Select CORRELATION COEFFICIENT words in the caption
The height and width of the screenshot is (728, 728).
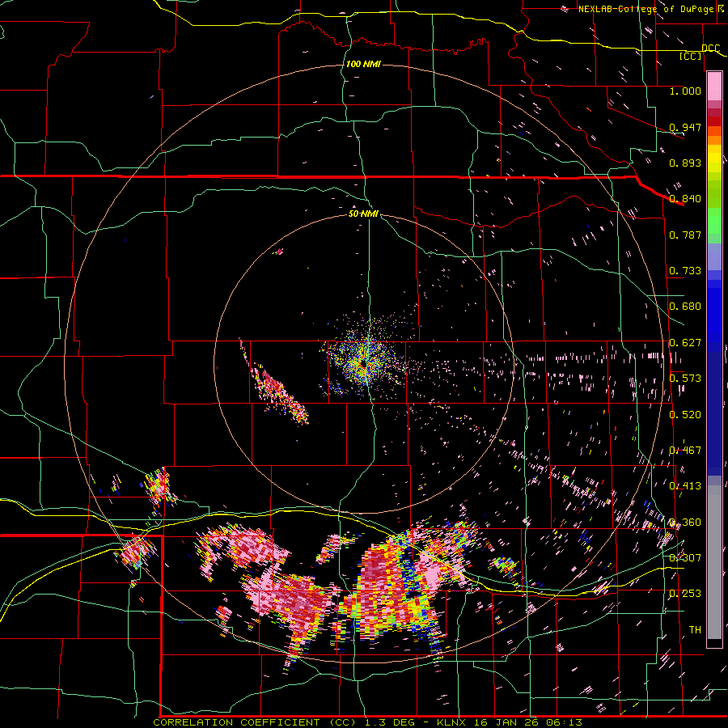(236, 722)
